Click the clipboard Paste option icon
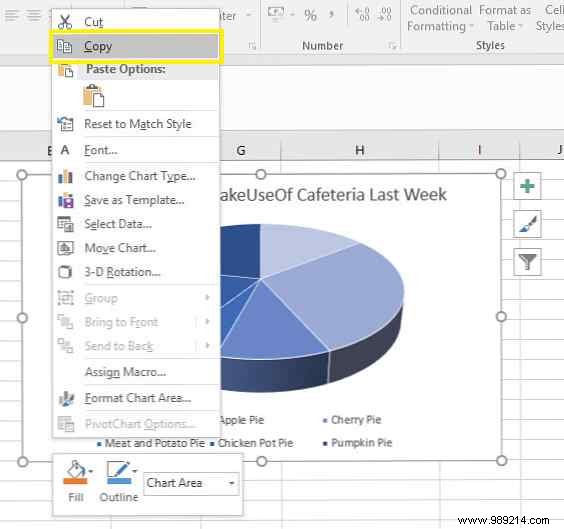Screen dimensions: 564x529 pyautogui.click(x=94, y=96)
